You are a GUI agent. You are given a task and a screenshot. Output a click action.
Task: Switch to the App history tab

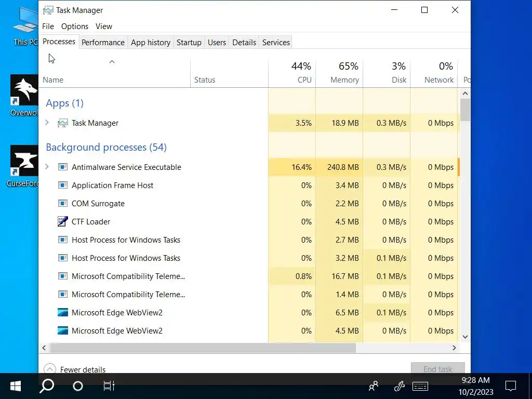(x=151, y=43)
